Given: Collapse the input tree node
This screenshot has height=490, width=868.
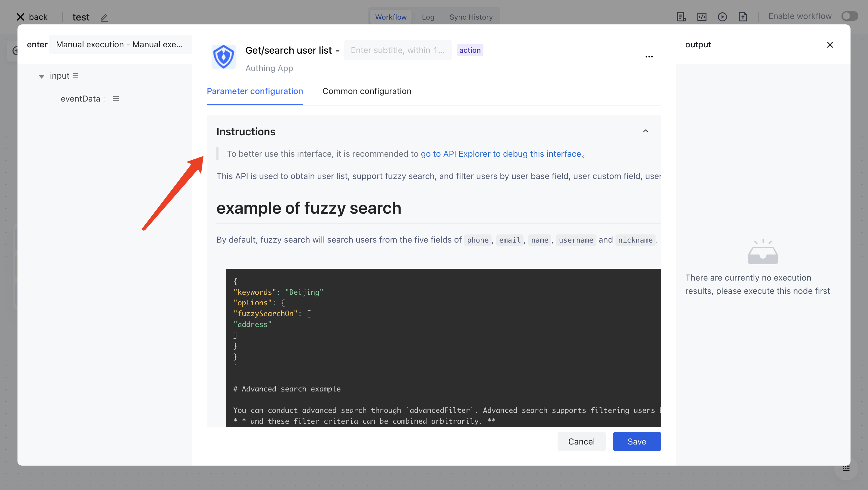Looking at the screenshot, I should 42,77.
